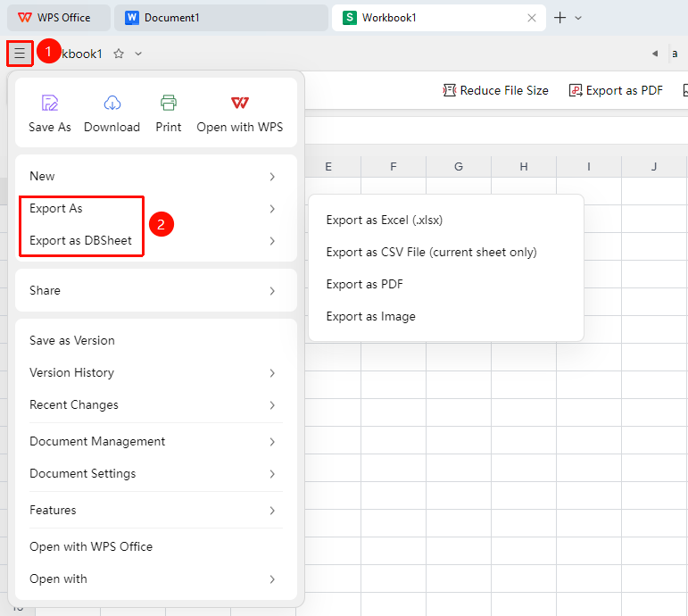Open Version History menu item
688x616 pixels.
click(x=156, y=372)
